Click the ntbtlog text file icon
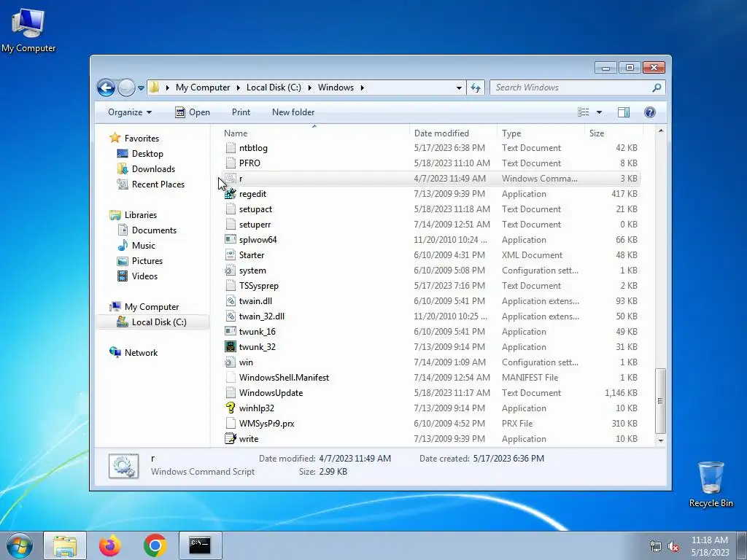The height and width of the screenshot is (560, 747). click(x=231, y=148)
